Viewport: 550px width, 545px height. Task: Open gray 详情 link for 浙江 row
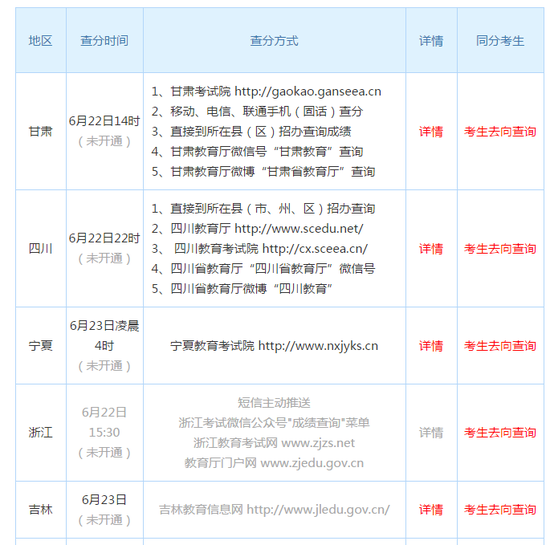(x=431, y=433)
